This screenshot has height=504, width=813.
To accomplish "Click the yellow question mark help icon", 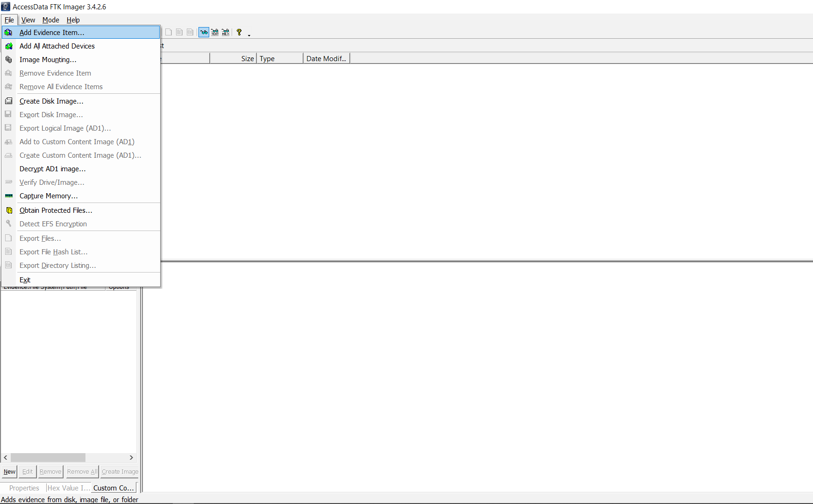I will tap(239, 32).
